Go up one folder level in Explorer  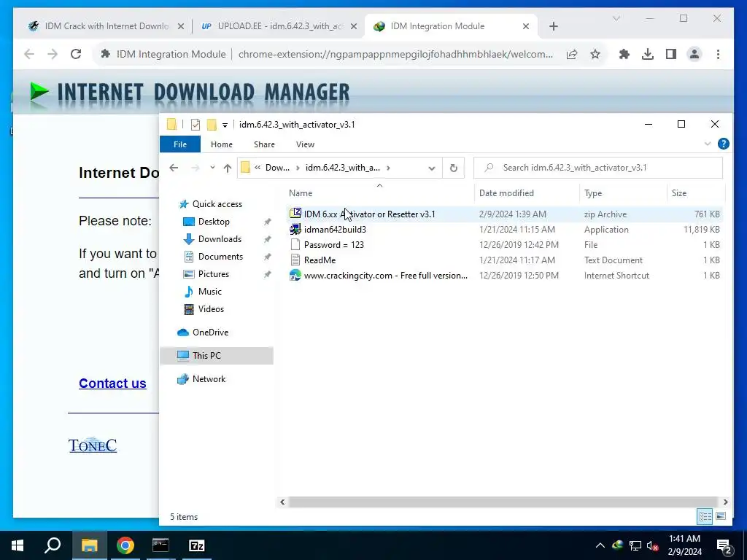coord(228,168)
